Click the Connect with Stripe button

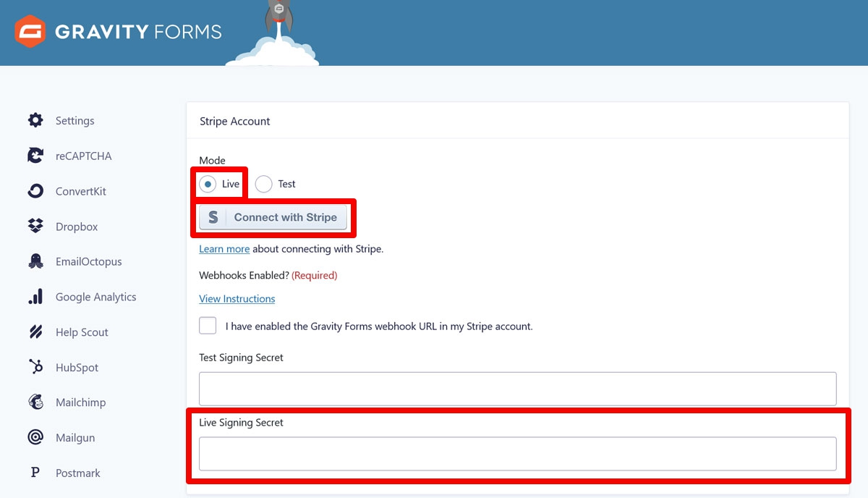tap(273, 217)
